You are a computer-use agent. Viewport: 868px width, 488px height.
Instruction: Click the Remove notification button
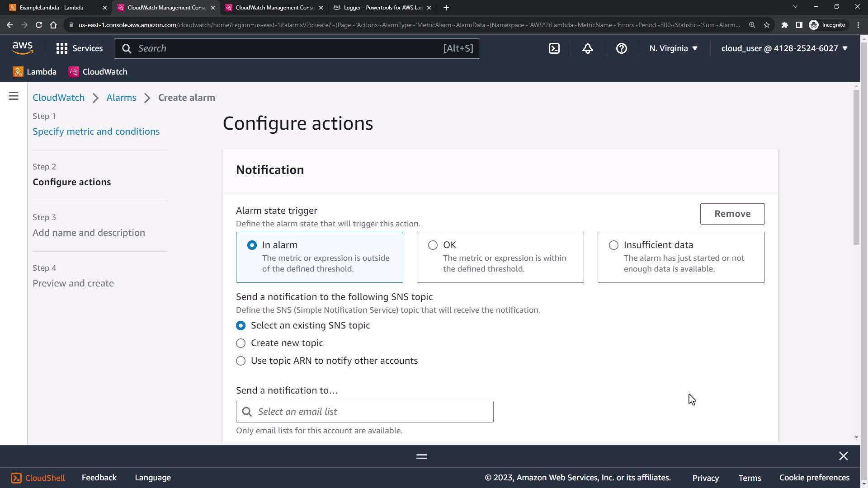tap(732, 214)
